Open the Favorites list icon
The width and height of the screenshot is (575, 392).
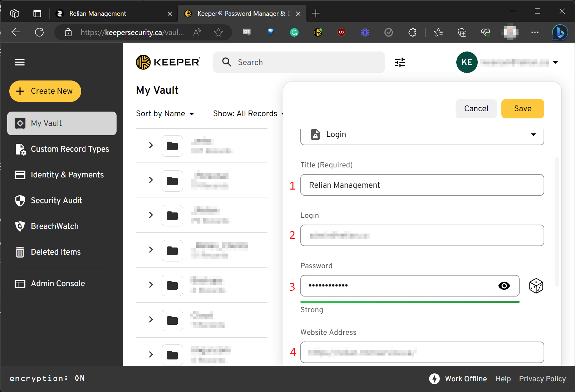[x=438, y=33]
